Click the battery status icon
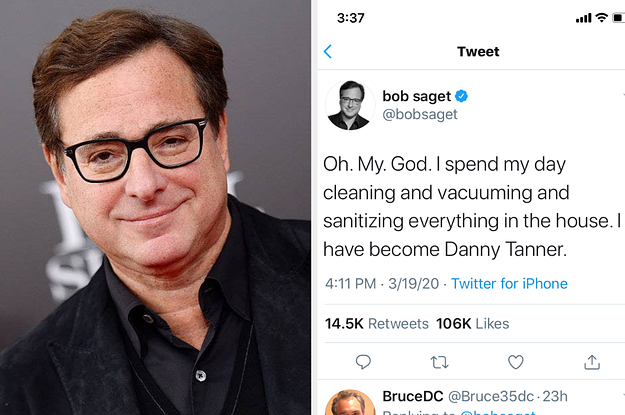The image size is (625, 415). click(x=618, y=18)
